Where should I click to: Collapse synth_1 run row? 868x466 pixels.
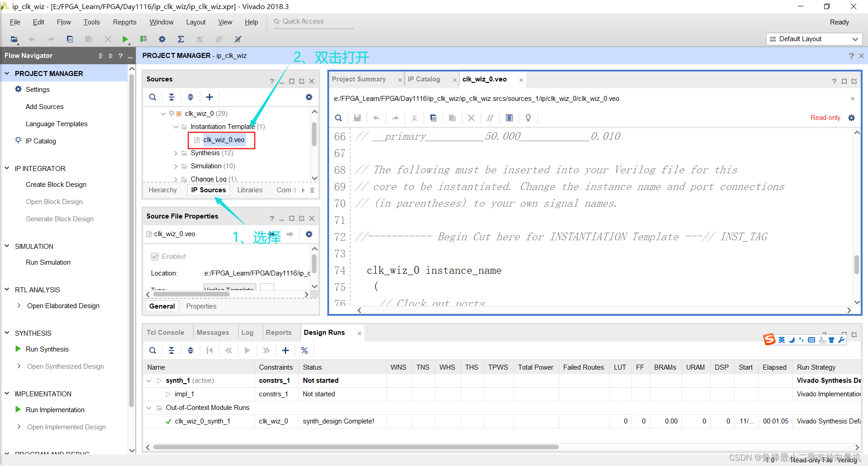pyautogui.click(x=149, y=380)
